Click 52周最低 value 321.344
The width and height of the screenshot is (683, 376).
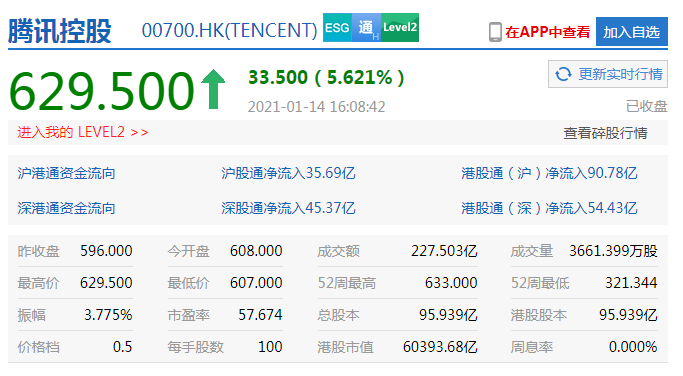pyautogui.click(x=631, y=283)
